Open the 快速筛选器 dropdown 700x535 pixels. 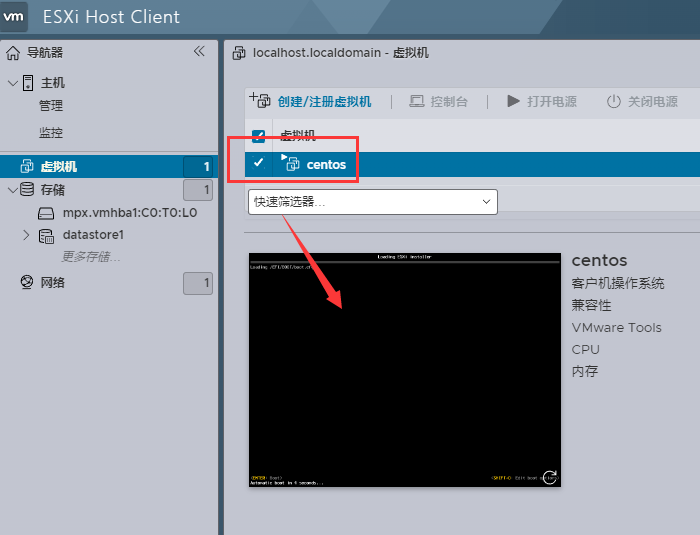point(373,202)
